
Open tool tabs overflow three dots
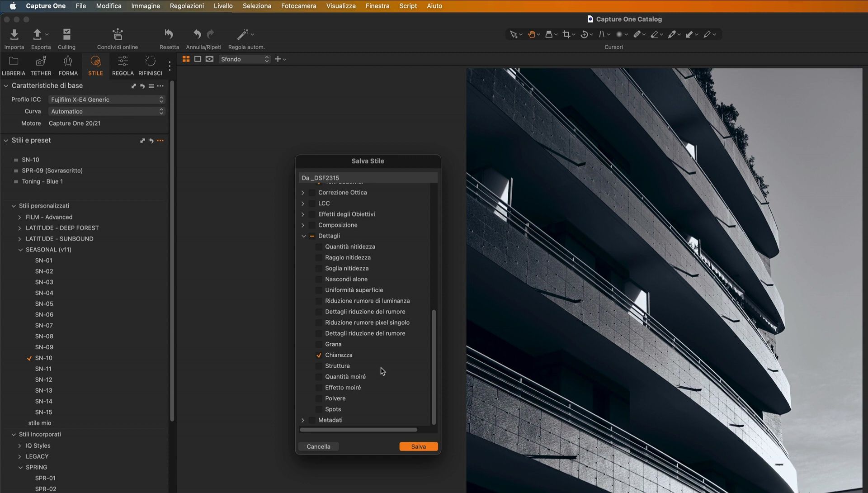coord(170,66)
